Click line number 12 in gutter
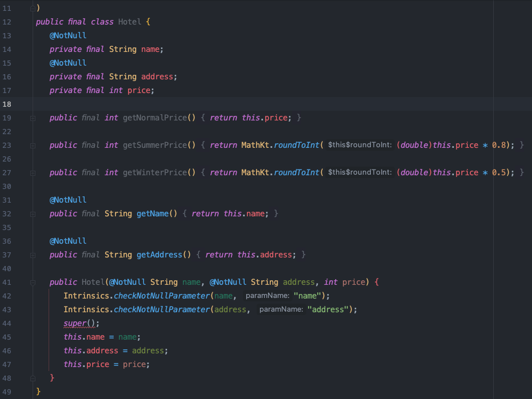This screenshot has height=399, width=532. click(x=7, y=22)
